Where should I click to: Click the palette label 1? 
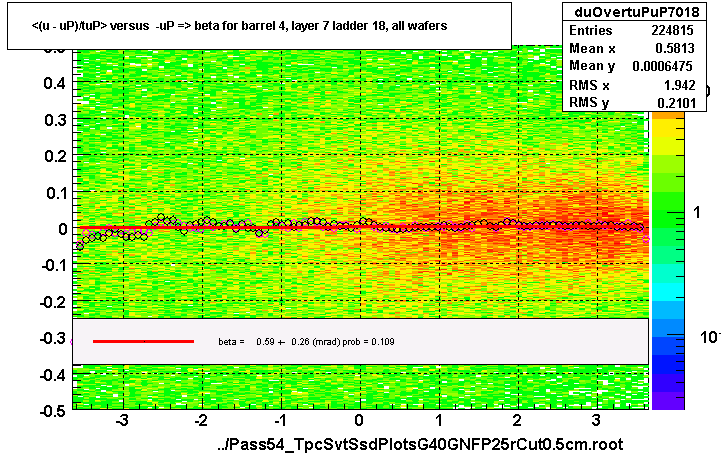pos(697,212)
